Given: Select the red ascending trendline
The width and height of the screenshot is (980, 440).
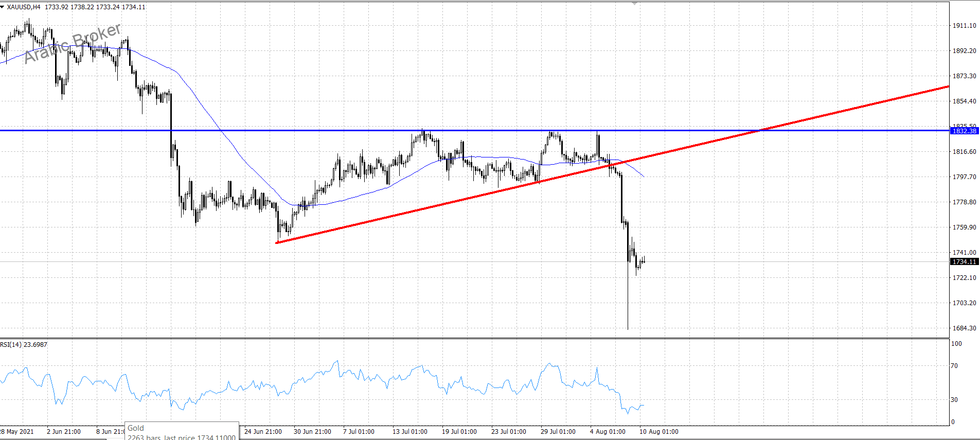Looking at the screenshot, I should click(612, 164).
